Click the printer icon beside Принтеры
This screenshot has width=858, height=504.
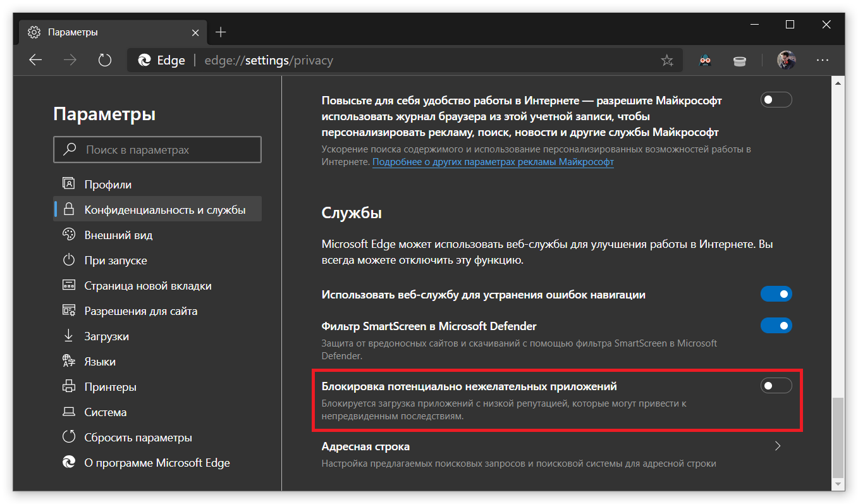tap(69, 386)
